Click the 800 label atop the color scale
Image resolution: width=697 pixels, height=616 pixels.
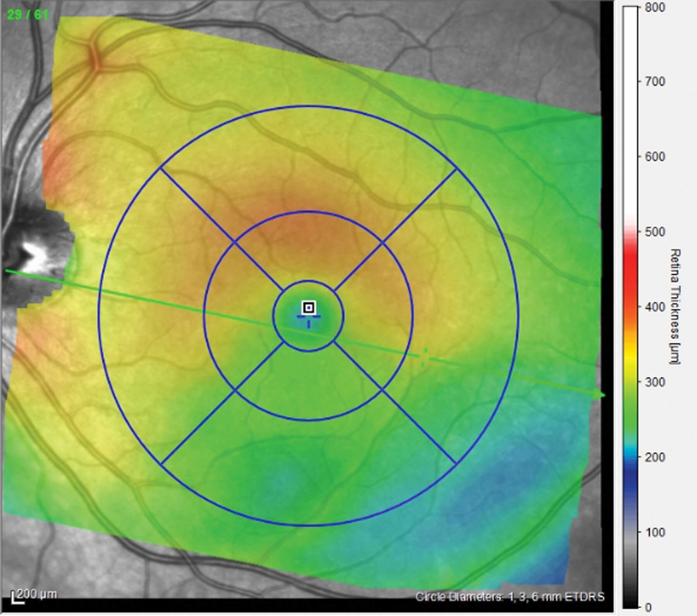[x=654, y=8]
